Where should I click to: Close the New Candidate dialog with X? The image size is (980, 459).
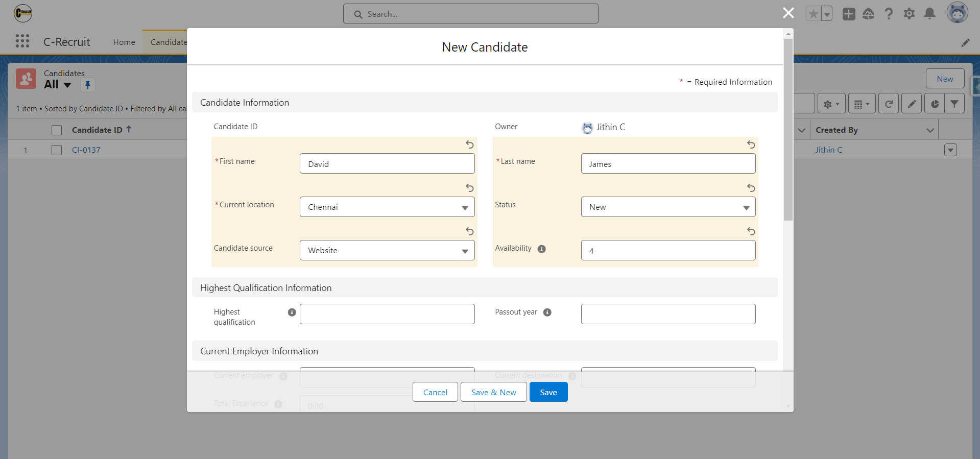click(788, 13)
